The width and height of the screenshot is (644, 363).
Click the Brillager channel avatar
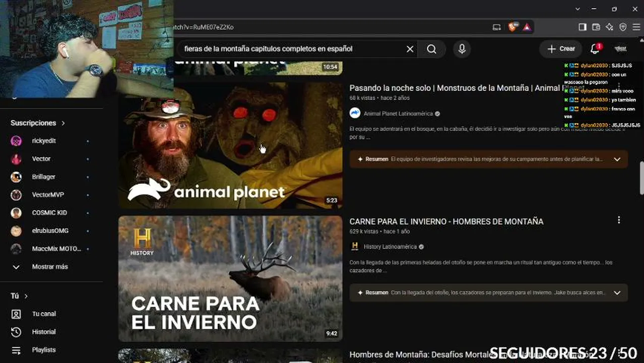point(16,177)
